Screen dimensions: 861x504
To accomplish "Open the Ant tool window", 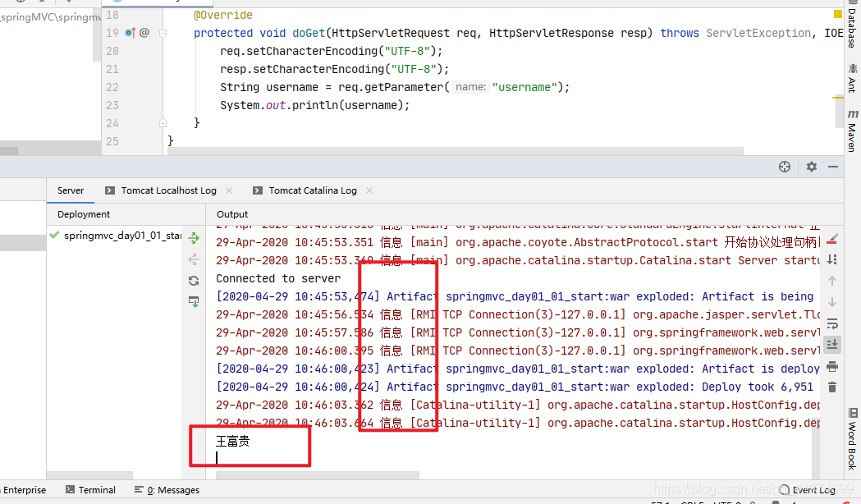I will (852, 77).
